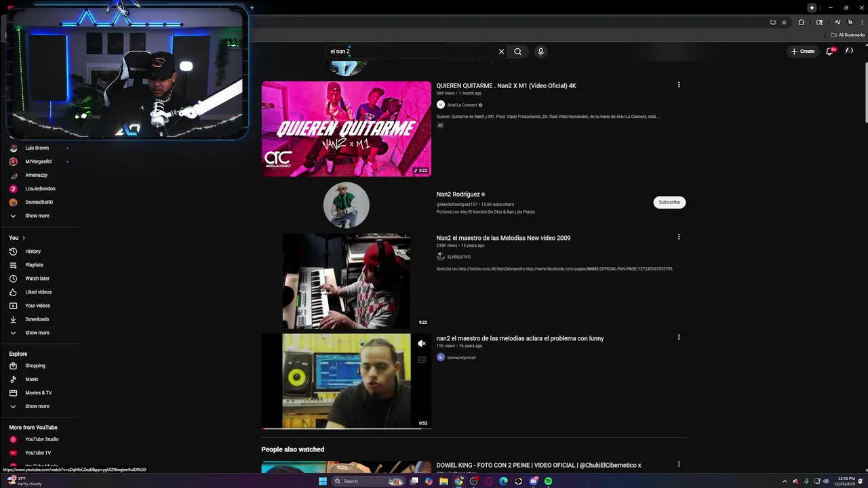868x488 pixels.
Task: Open All Bookmarks folder
Action: point(848,35)
